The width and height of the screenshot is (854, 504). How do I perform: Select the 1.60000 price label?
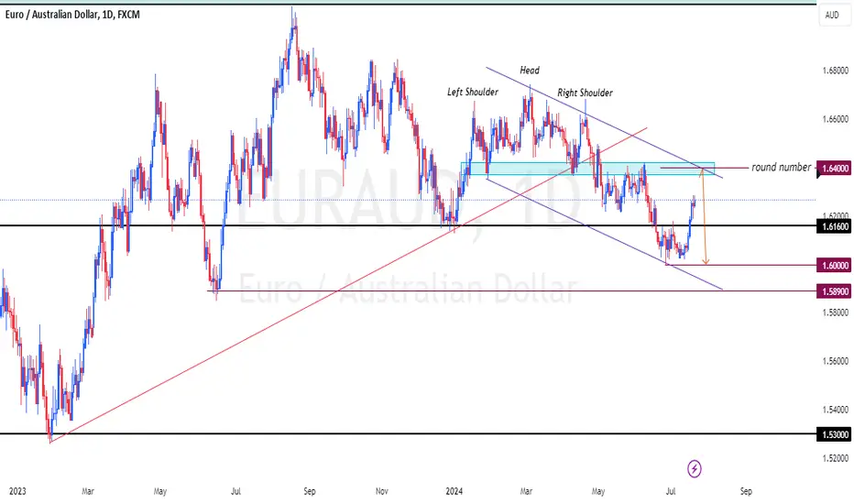tap(835, 266)
